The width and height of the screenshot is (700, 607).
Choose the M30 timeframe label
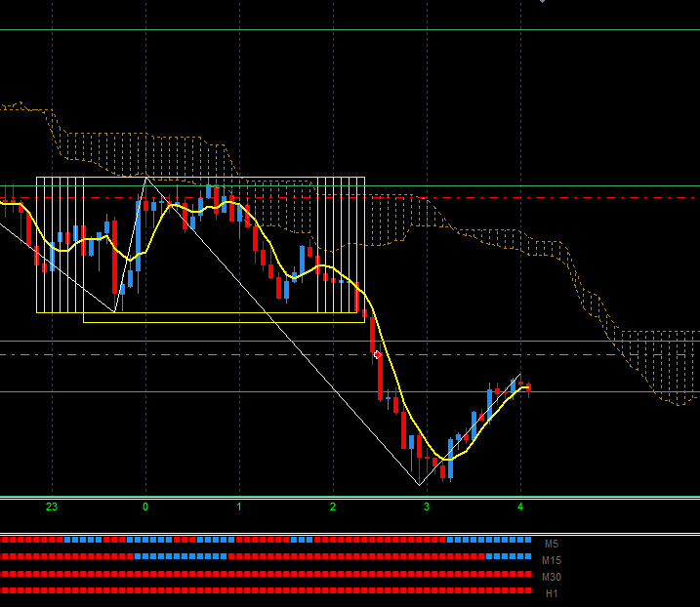553,577
